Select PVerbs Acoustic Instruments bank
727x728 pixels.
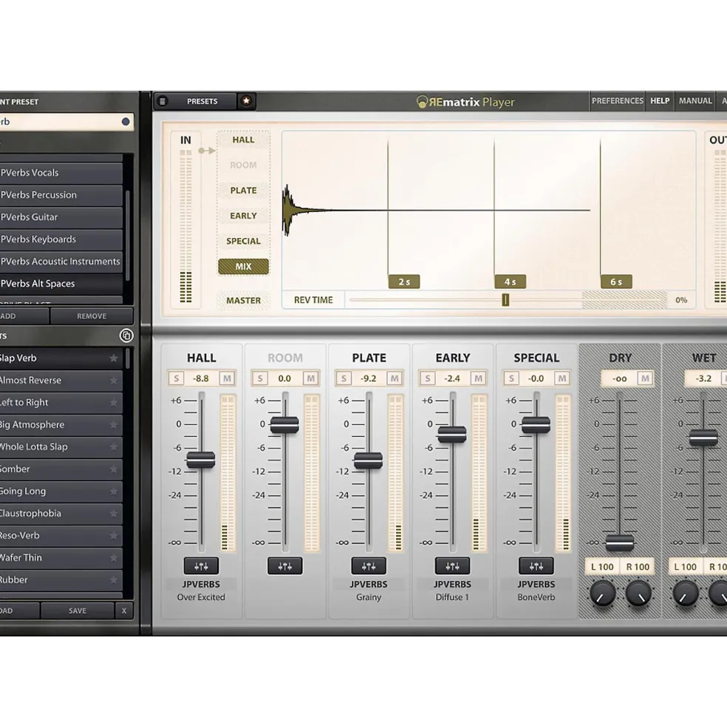(61, 262)
